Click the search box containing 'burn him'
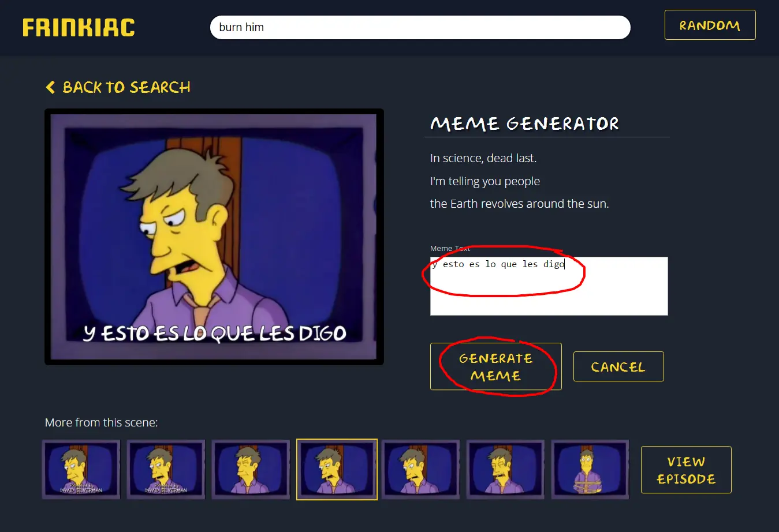 point(420,27)
